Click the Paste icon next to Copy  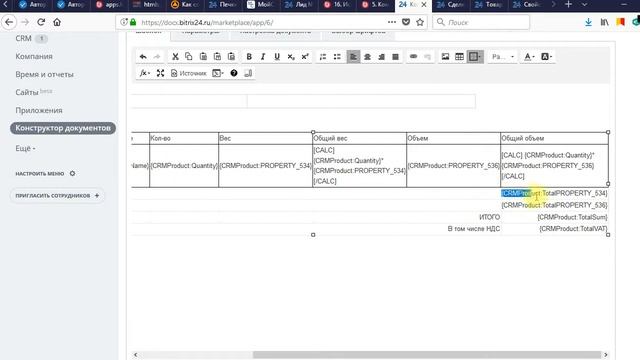coord(203,57)
